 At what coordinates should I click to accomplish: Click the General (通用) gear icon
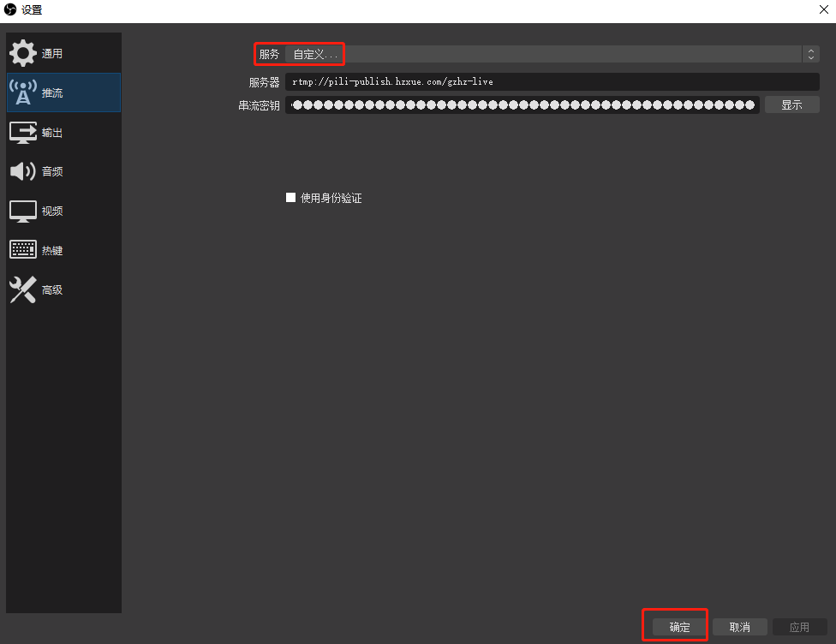[23, 53]
